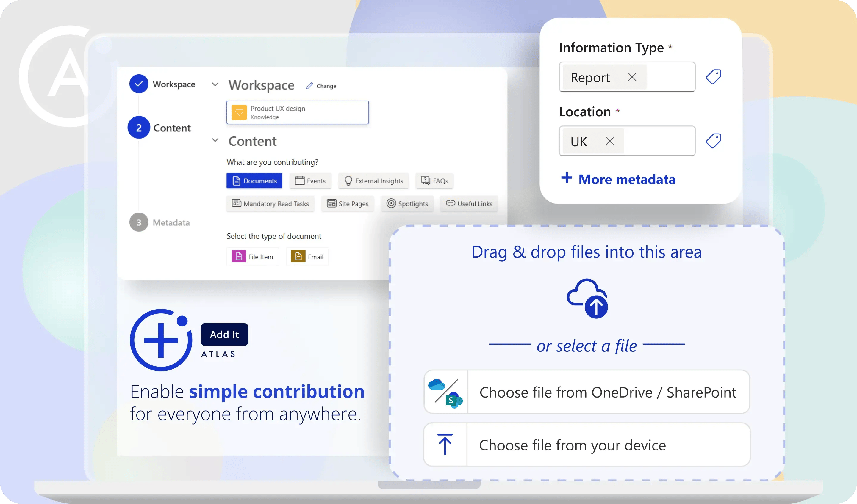This screenshot has height=504, width=857.
Task: Click the Workspace step label
Action: pos(174,84)
